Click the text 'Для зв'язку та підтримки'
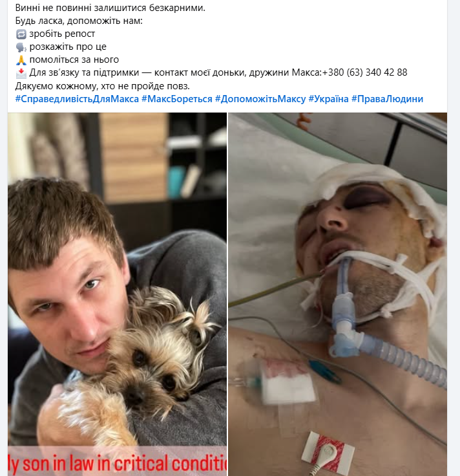This screenshot has height=476, width=460. tap(84, 72)
